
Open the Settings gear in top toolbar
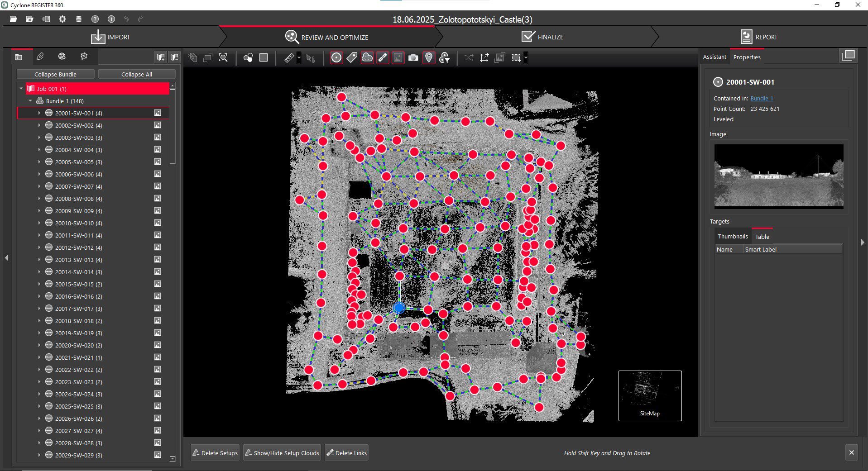(x=62, y=19)
